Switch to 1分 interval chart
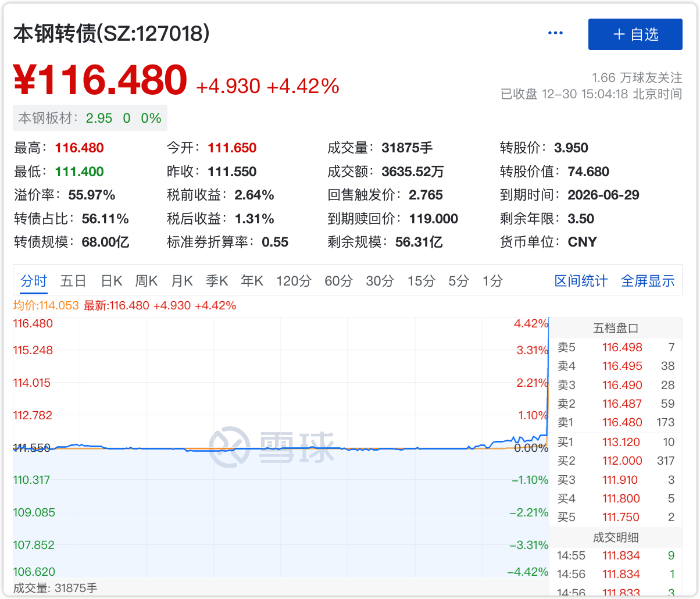The image size is (700, 599). [492, 281]
